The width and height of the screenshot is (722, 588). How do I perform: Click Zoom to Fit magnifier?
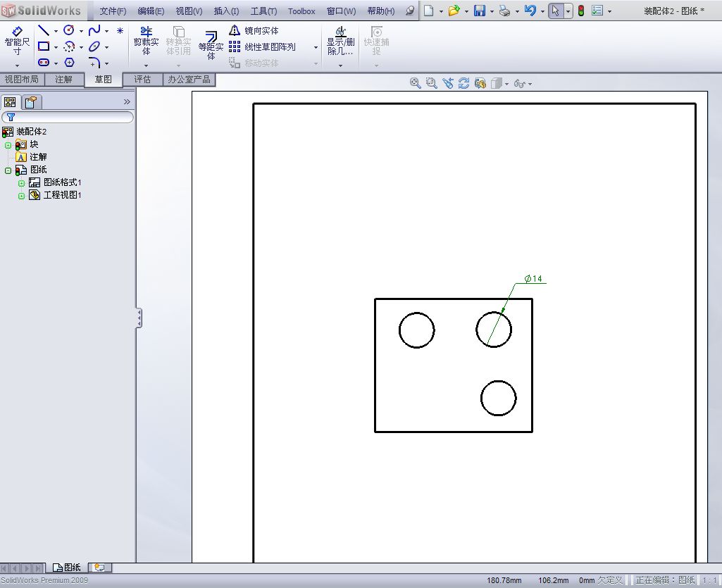coord(416,83)
